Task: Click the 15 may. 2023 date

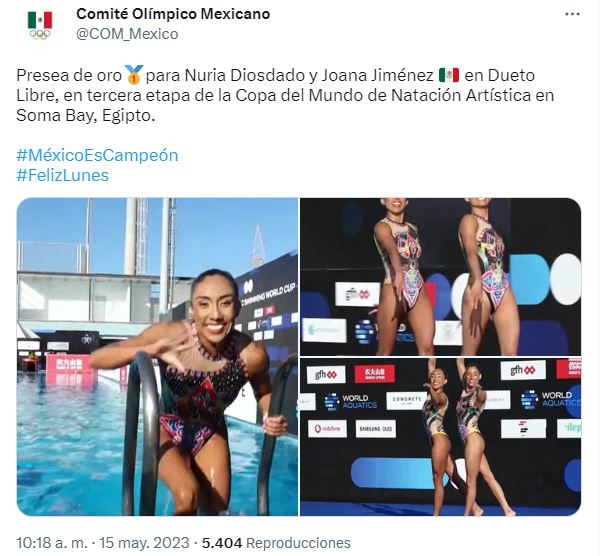Action: tap(144, 543)
